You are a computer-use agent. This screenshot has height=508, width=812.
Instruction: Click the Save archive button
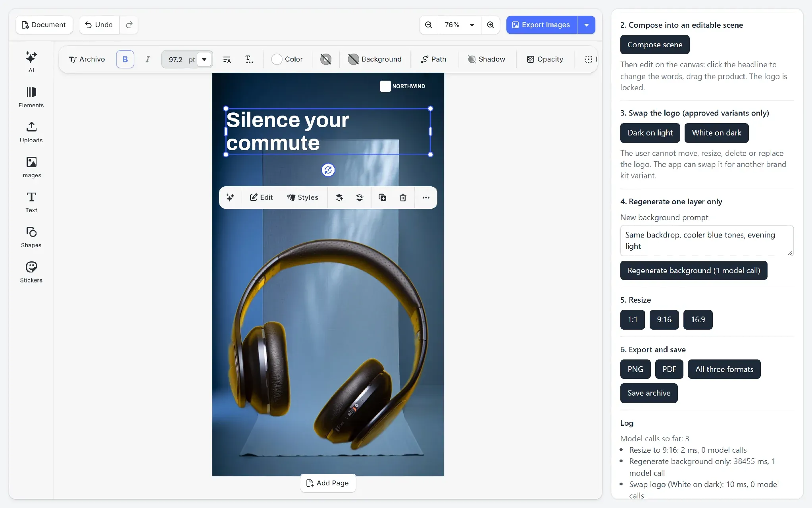(648, 393)
